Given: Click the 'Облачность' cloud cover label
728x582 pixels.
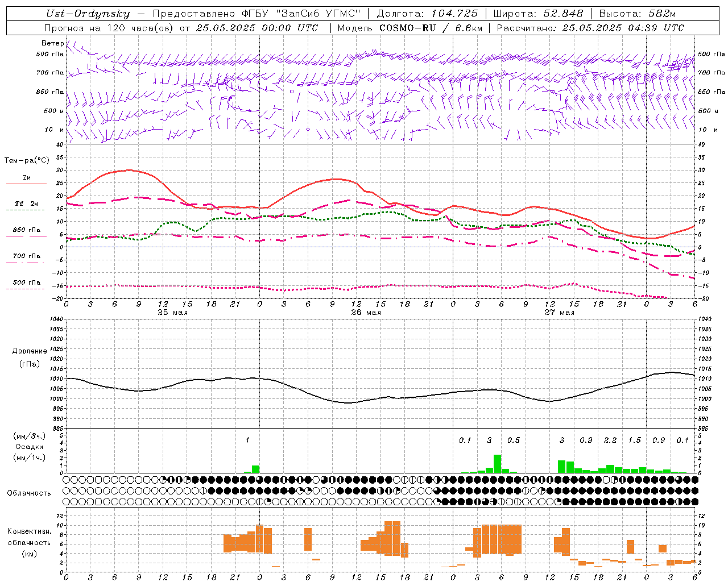Looking at the screenshot, I should (x=29, y=493).
